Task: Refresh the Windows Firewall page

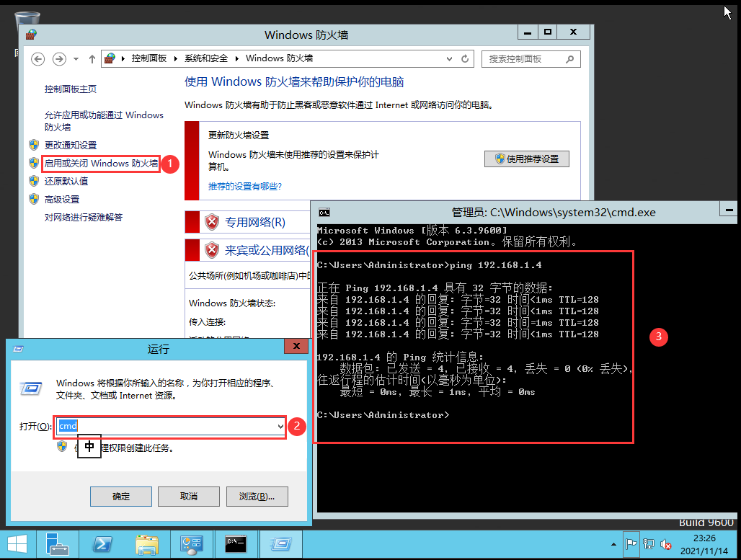Action: (x=465, y=59)
